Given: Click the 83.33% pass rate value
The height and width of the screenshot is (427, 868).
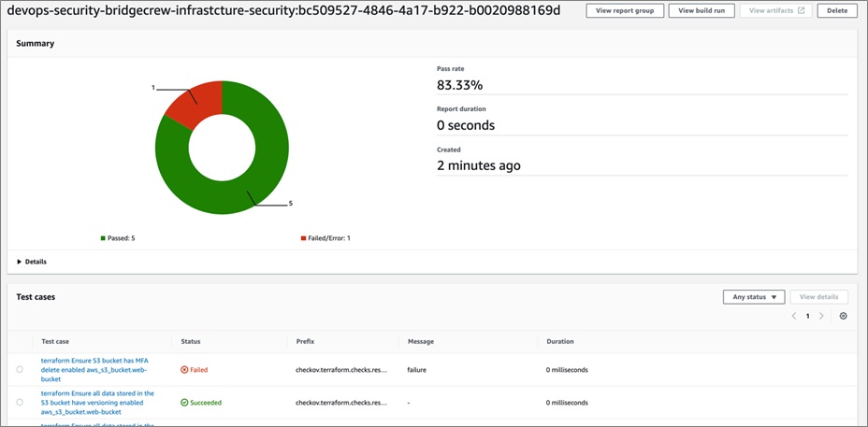Looking at the screenshot, I should click(x=459, y=85).
